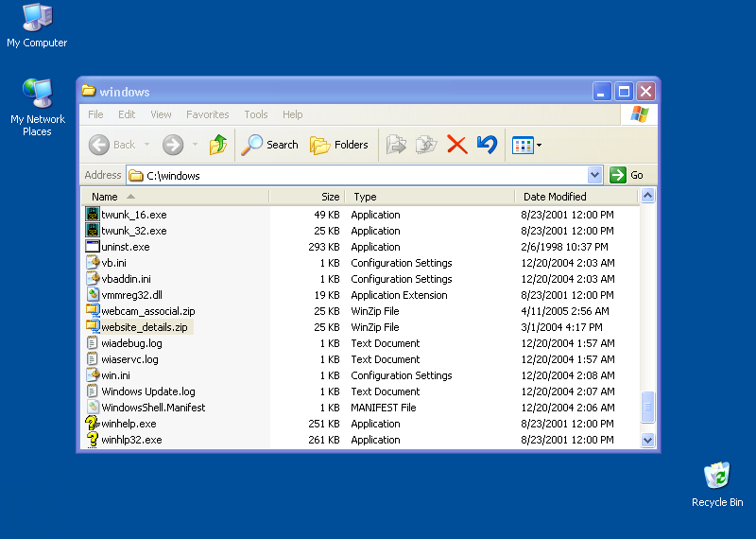Select the win.ini file icon
756x539 pixels.
[93, 374]
